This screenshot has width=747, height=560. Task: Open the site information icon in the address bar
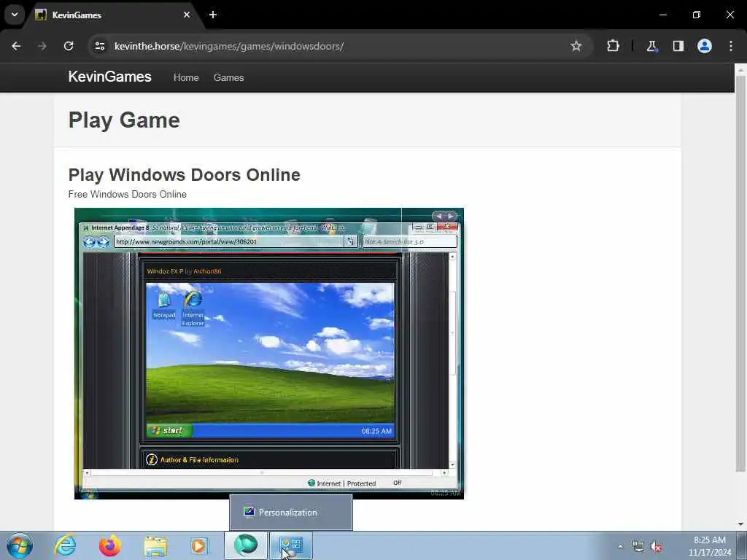pyautogui.click(x=99, y=46)
